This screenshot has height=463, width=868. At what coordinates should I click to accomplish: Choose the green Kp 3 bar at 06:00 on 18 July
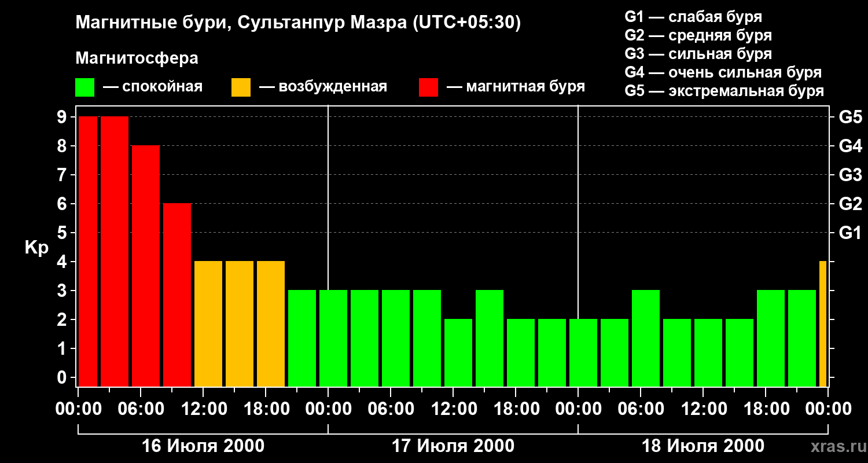[646, 339]
